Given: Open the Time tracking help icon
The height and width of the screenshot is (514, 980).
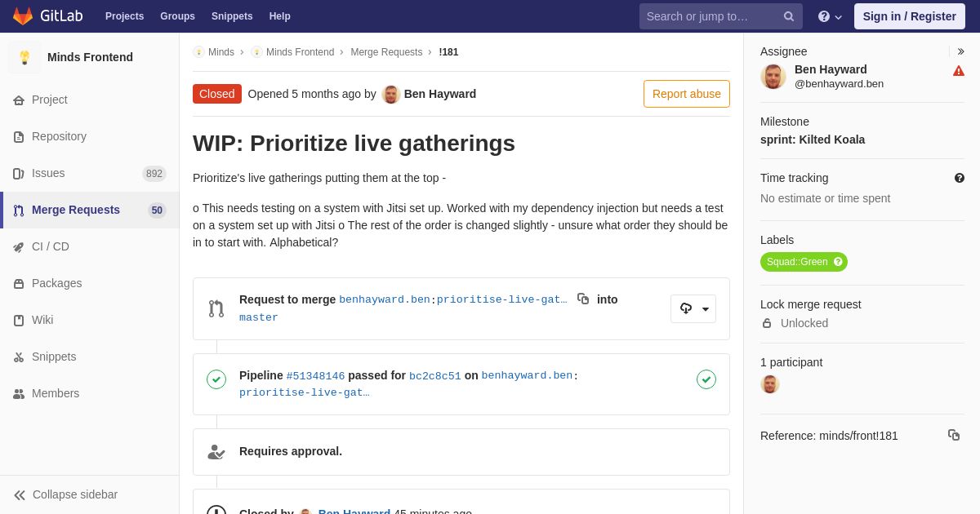Looking at the screenshot, I should [960, 178].
